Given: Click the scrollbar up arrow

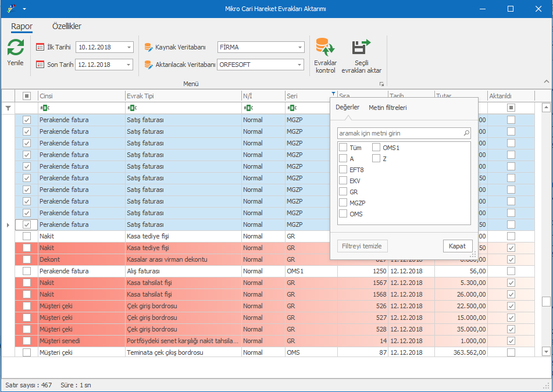Looking at the screenshot, I should point(546,107).
